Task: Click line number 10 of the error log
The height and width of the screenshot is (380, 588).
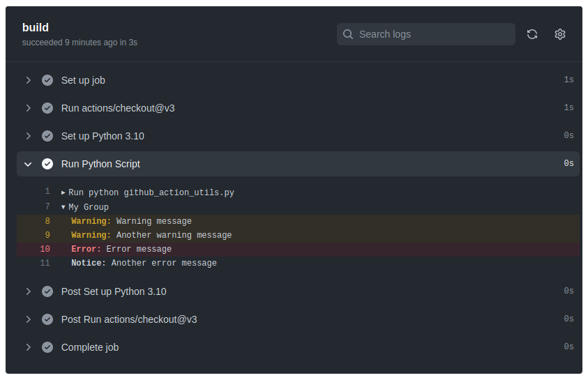Action: tap(45, 249)
